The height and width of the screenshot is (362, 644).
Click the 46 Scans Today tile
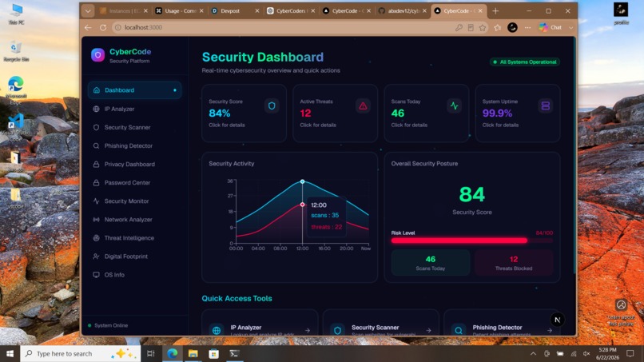[x=431, y=263]
